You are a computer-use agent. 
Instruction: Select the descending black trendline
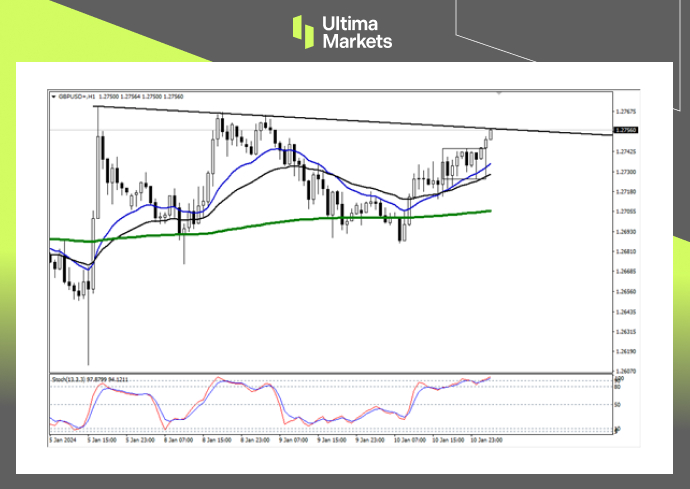pos(400,123)
